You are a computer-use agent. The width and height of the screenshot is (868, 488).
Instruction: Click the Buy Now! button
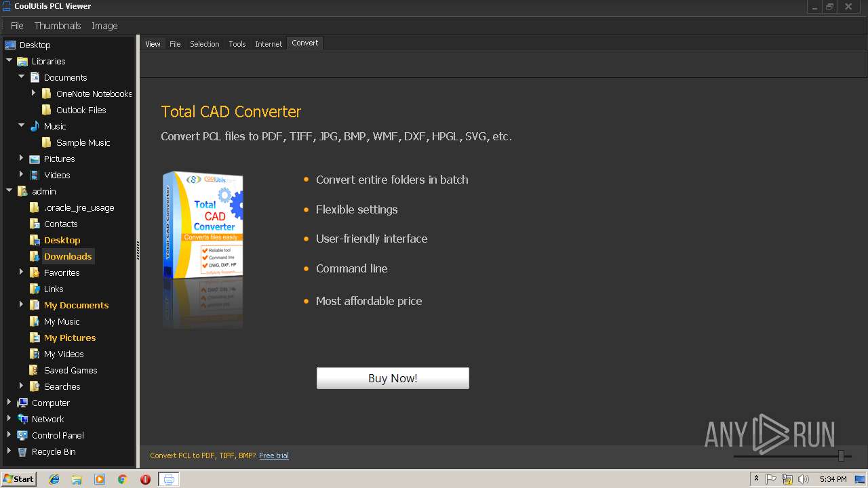[393, 378]
